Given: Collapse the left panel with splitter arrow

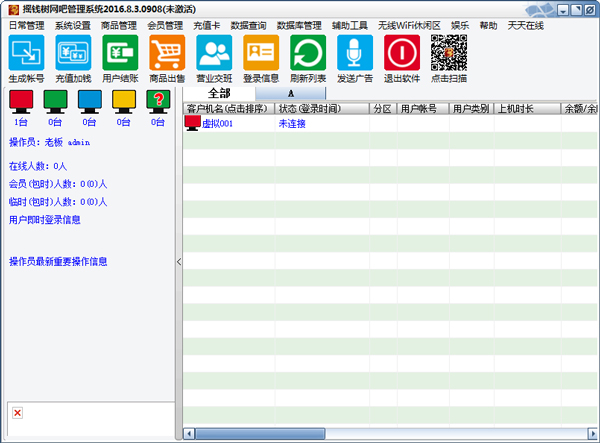Looking at the screenshot, I should pos(179,262).
